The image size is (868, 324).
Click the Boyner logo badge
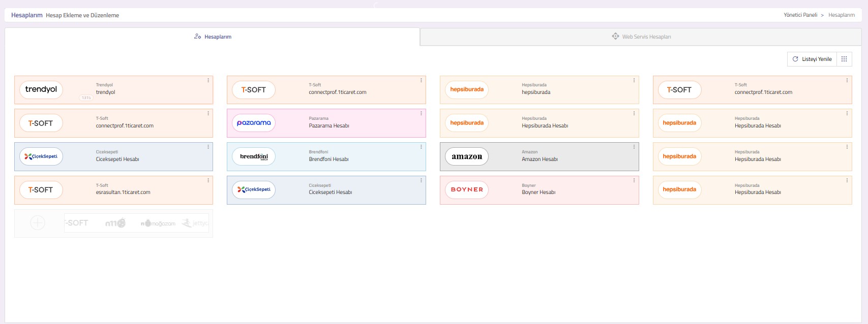click(467, 189)
